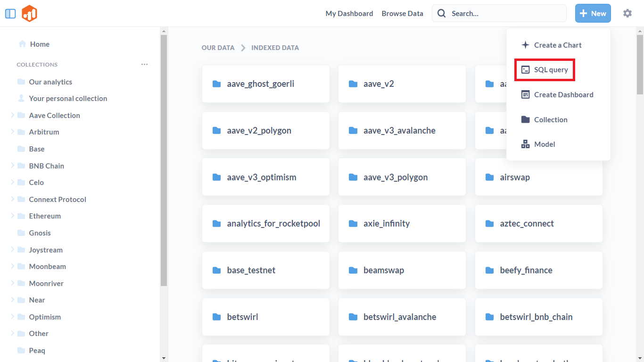Open the aave_v3_optimism folder

tap(266, 177)
